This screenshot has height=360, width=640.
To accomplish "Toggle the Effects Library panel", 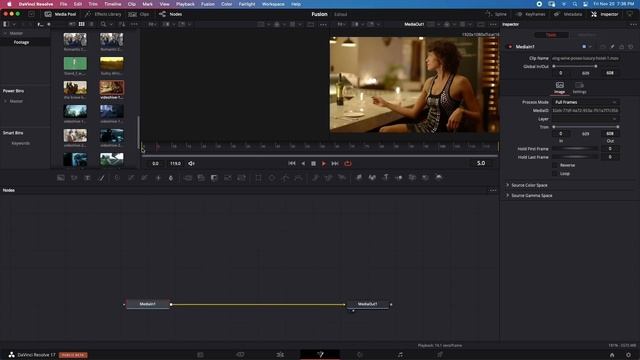I will click(x=103, y=14).
